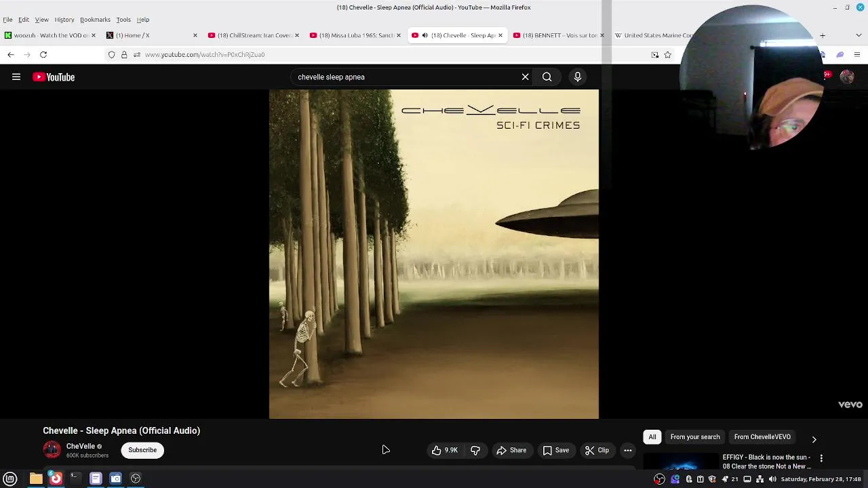Open more actions ellipsis under video
The height and width of the screenshot is (488, 868).
coord(628,450)
